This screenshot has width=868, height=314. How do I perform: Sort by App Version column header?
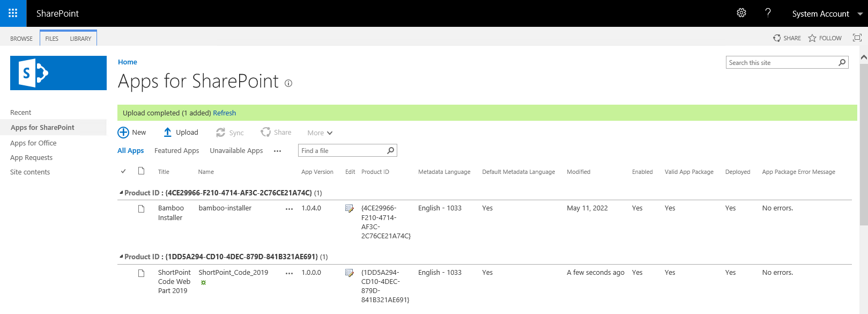317,172
